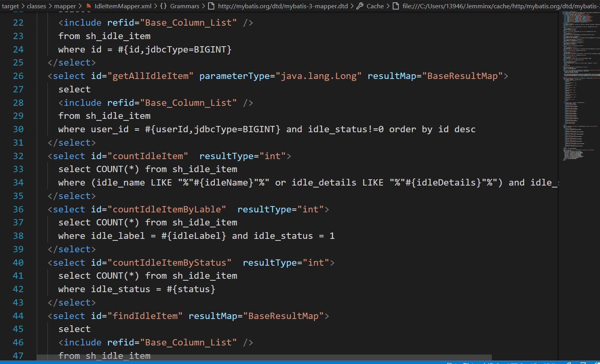
Task: Expand breadcrumb chevron after Cache
Action: [x=388, y=6]
